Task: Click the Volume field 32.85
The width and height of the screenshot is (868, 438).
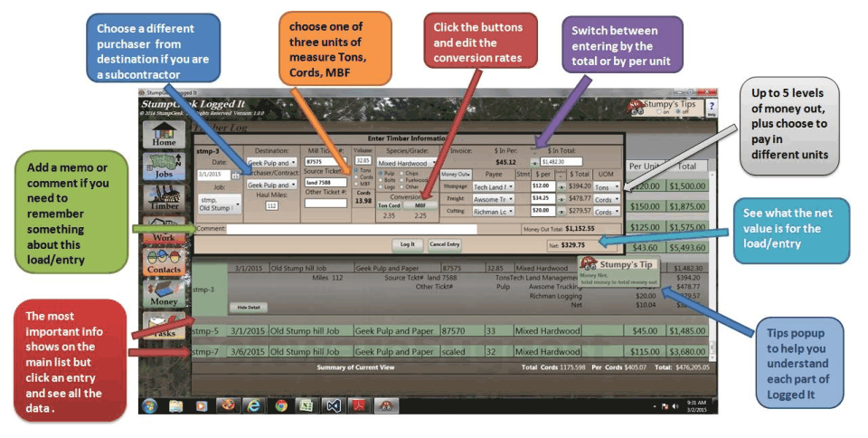Action: tap(363, 160)
